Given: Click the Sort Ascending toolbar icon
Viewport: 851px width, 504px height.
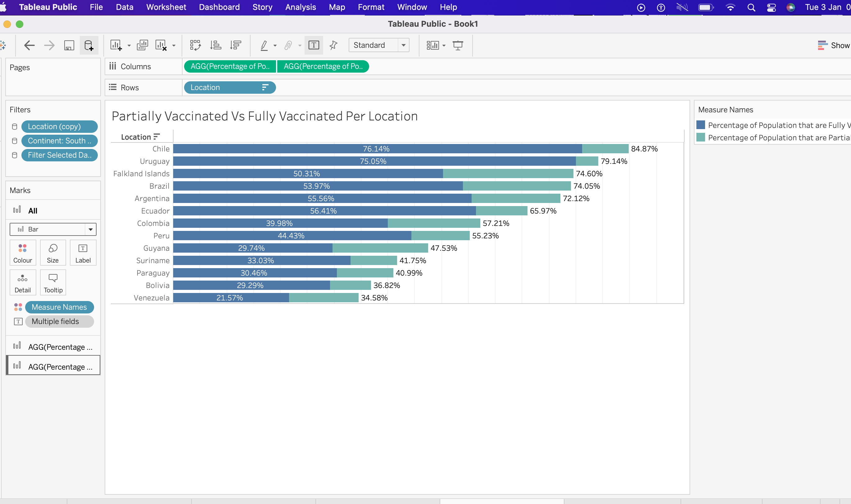Looking at the screenshot, I should click(216, 45).
